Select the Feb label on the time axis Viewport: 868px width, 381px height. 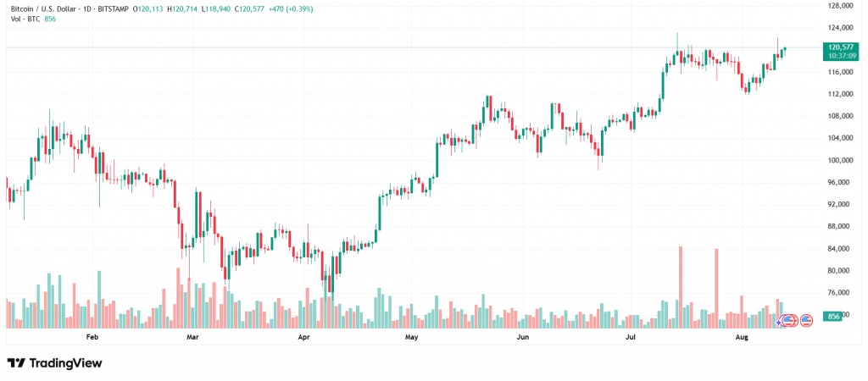(92, 337)
